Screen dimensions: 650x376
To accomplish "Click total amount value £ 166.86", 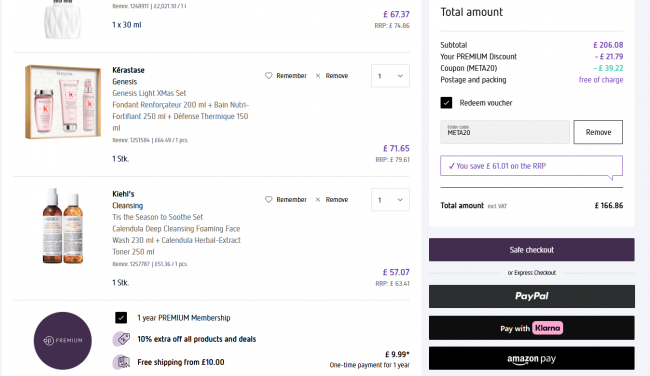I will (x=609, y=206).
